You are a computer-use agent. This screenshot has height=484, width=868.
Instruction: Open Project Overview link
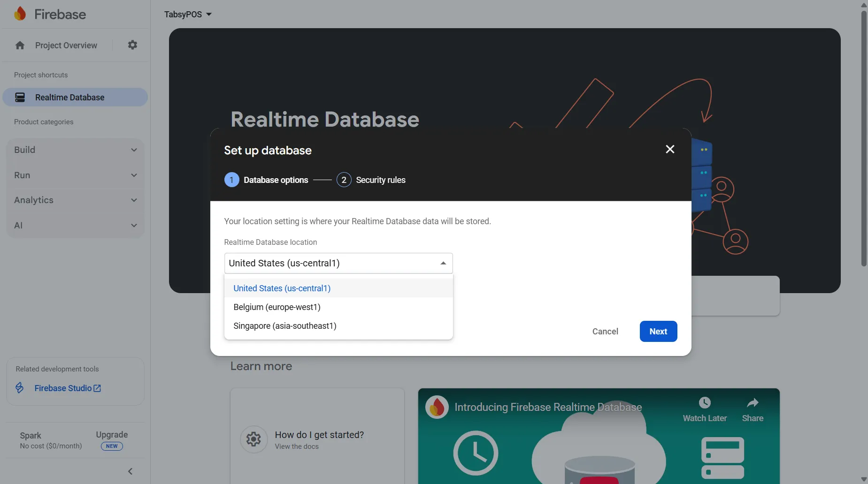[66, 45]
